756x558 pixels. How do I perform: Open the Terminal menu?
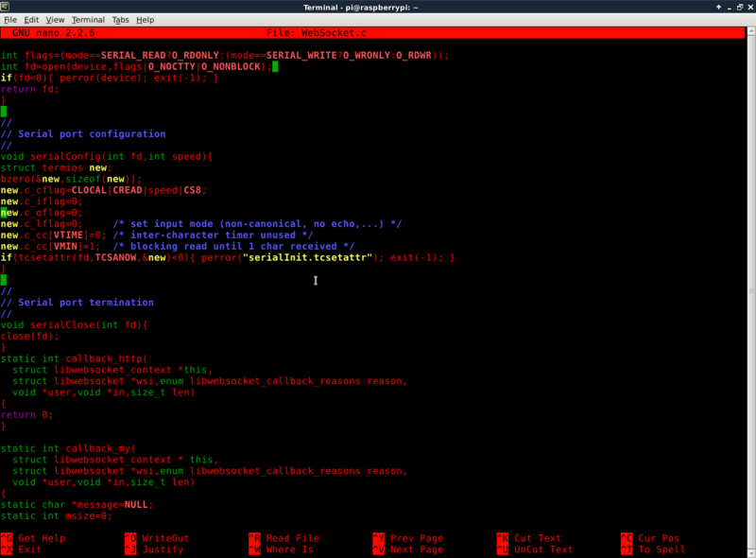coord(88,19)
